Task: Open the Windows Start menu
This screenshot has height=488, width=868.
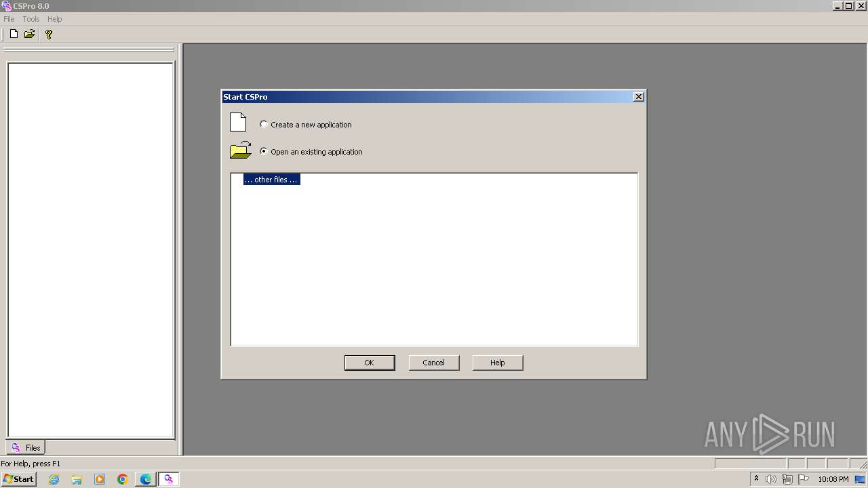Action: [18, 479]
